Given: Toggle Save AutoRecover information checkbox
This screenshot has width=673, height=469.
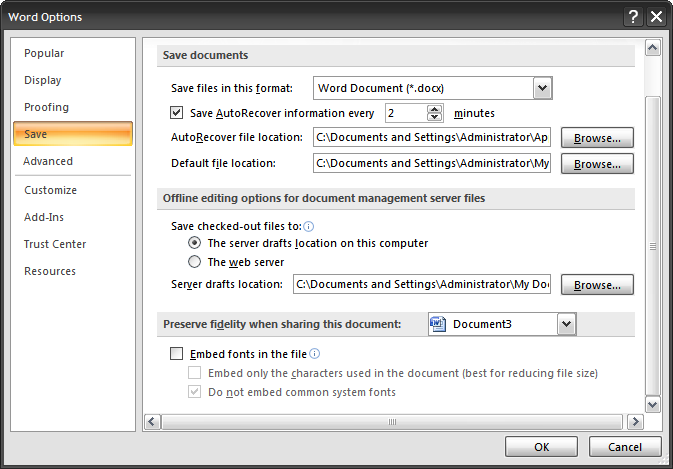Looking at the screenshot, I should click(176, 113).
